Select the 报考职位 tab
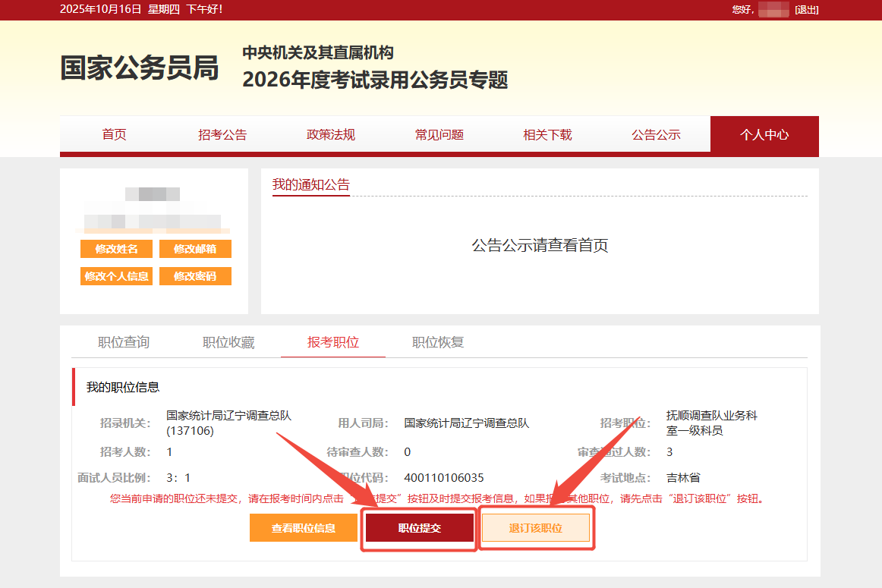The width and height of the screenshot is (882, 588). [333, 342]
